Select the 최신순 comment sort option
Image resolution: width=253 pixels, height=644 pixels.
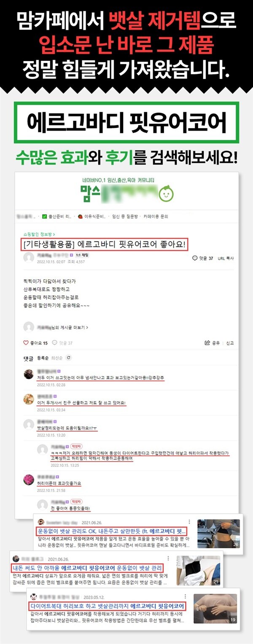pyautogui.click(x=57, y=358)
